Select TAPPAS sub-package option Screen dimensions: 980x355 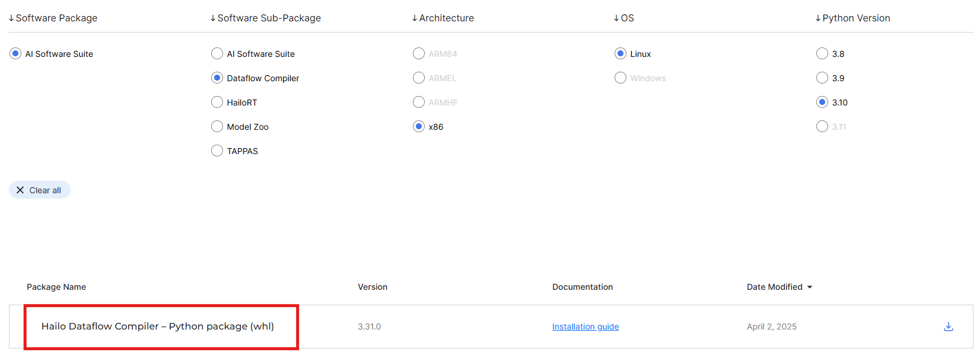pos(217,151)
